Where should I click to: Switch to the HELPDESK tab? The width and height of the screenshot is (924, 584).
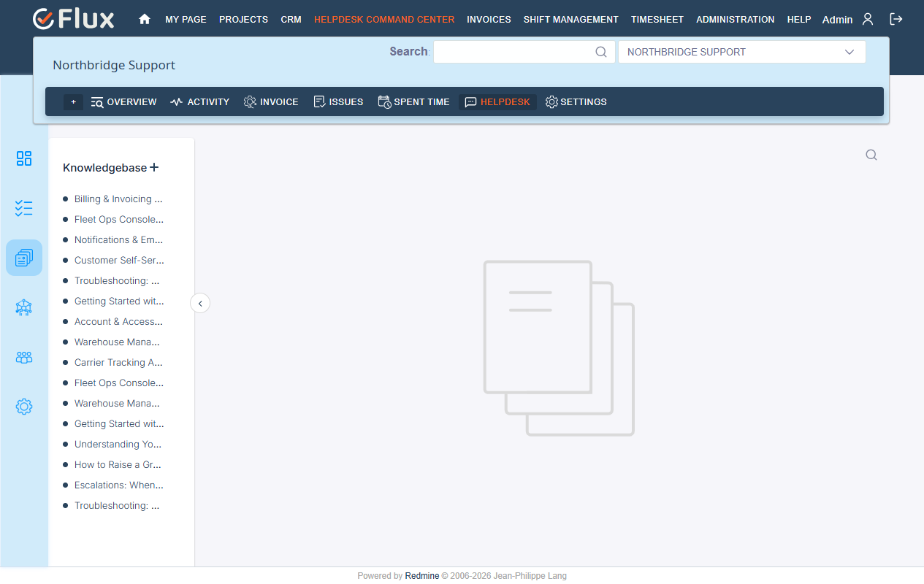click(497, 102)
